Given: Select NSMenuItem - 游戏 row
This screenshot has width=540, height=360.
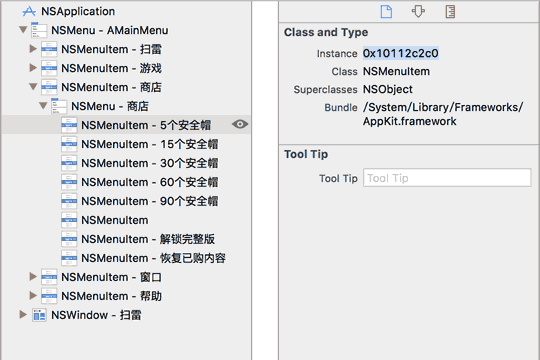Looking at the screenshot, I should (x=125, y=68).
